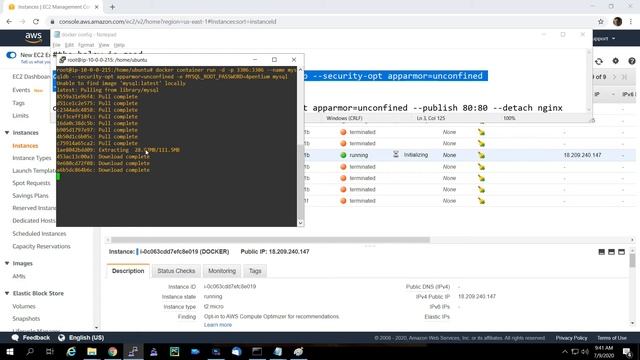
Task: Click the Initializing status check text
Action: point(416,155)
